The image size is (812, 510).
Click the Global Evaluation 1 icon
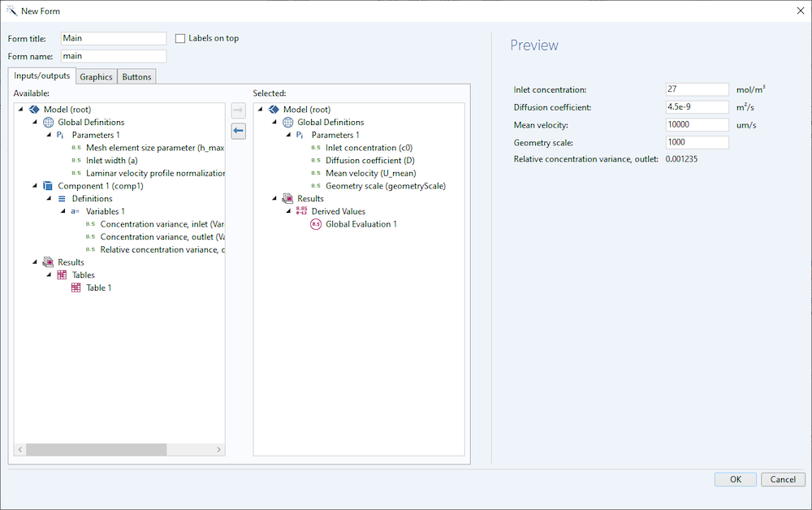pyautogui.click(x=316, y=224)
